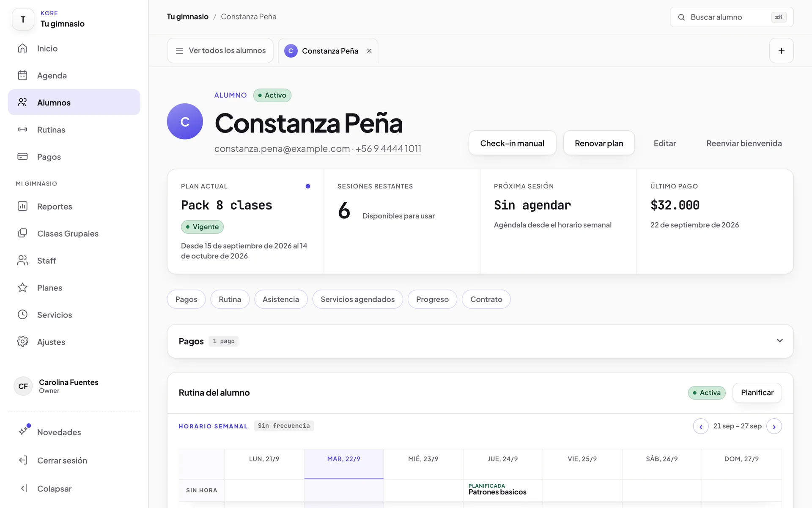The image size is (812, 508).
Task: Go to previous week in horario
Action: pyautogui.click(x=700, y=426)
